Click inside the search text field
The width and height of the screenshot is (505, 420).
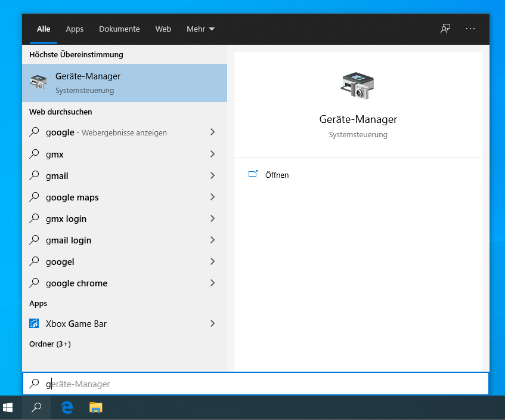coord(256,384)
